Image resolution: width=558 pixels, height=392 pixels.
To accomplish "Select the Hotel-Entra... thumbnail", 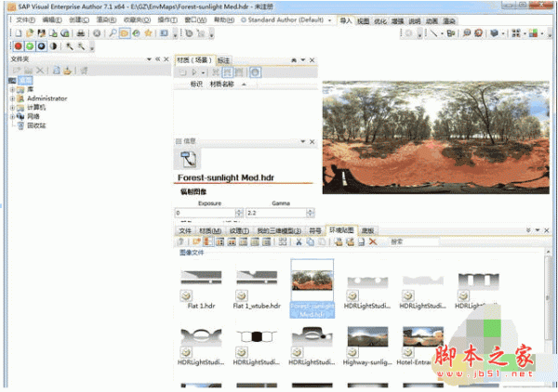I will tap(422, 346).
